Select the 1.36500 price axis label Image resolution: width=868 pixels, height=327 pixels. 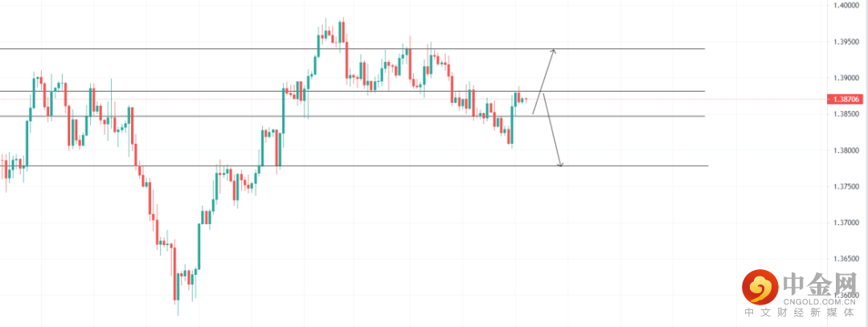tap(849, 259)
